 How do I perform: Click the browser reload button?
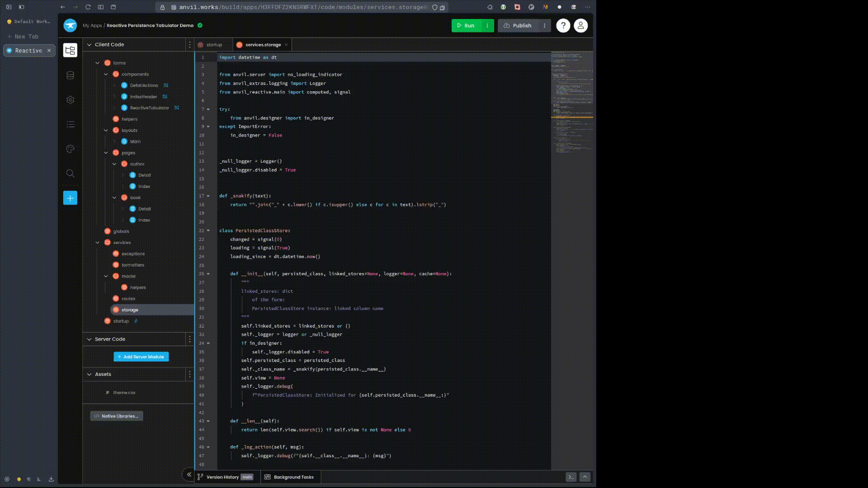[x=88, y=7]
